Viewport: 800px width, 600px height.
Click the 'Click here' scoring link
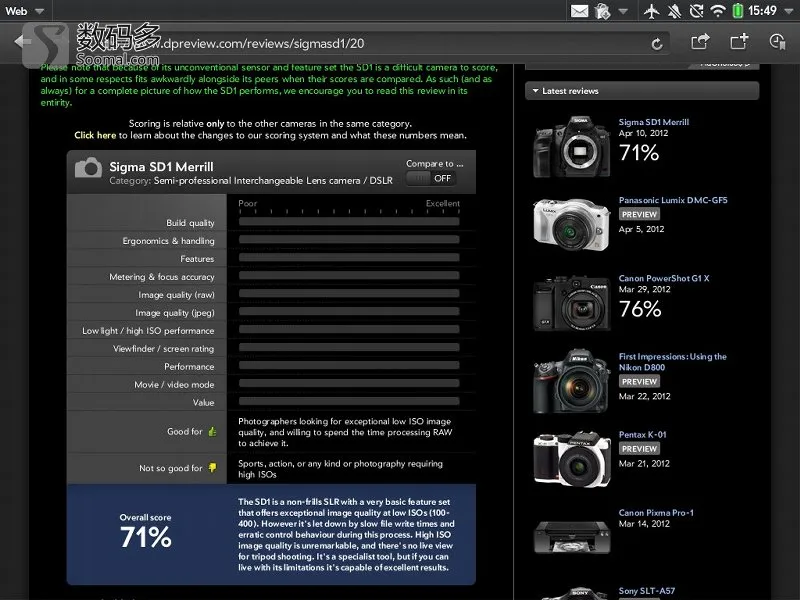[95, 135]
